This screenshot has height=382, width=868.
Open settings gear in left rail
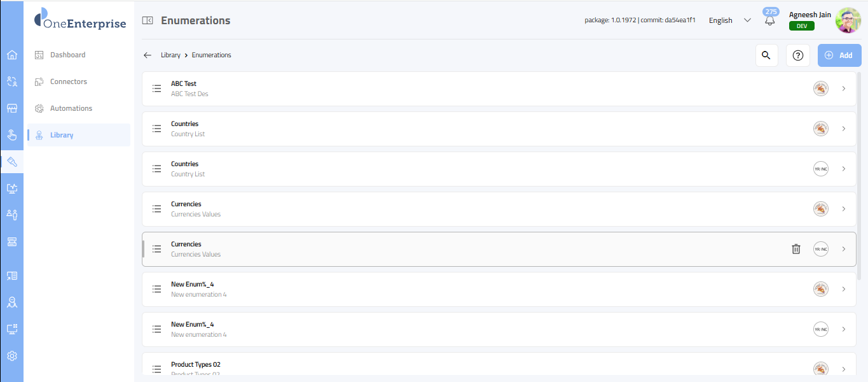pos(11,356)
